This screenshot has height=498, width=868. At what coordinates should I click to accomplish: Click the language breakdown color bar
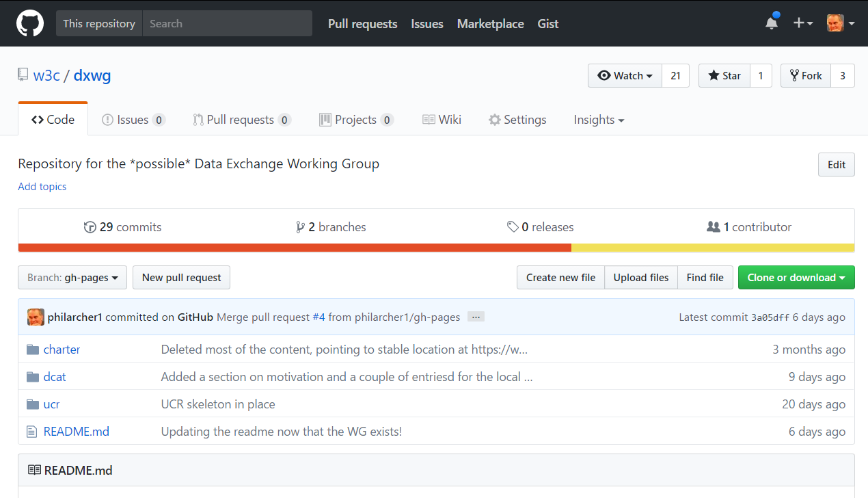[436, 248]
